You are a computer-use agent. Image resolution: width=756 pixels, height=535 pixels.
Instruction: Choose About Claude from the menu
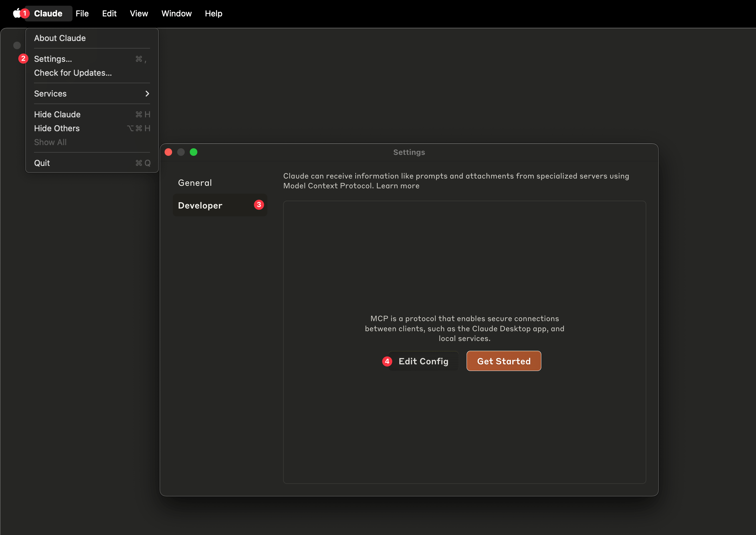pos(92,38)
